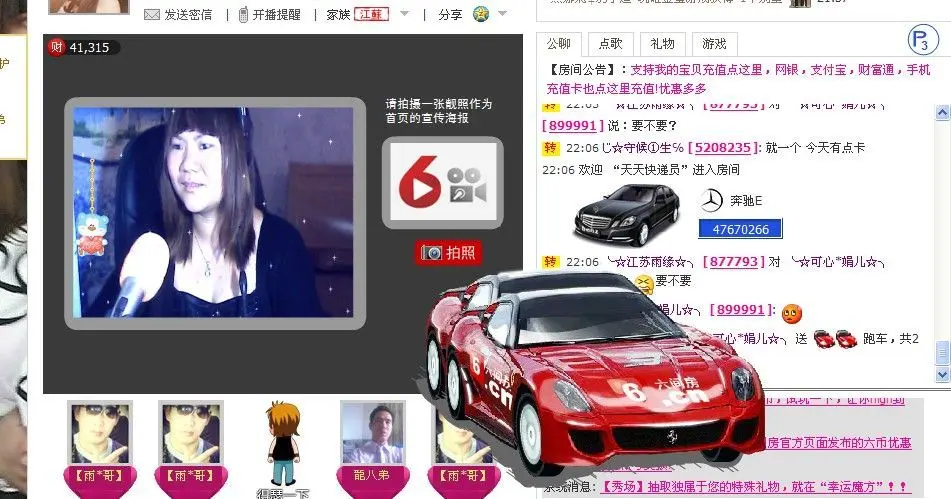The image size is (951, 499).
Task: Click the sports car gift icons
Action: point(835,338)
